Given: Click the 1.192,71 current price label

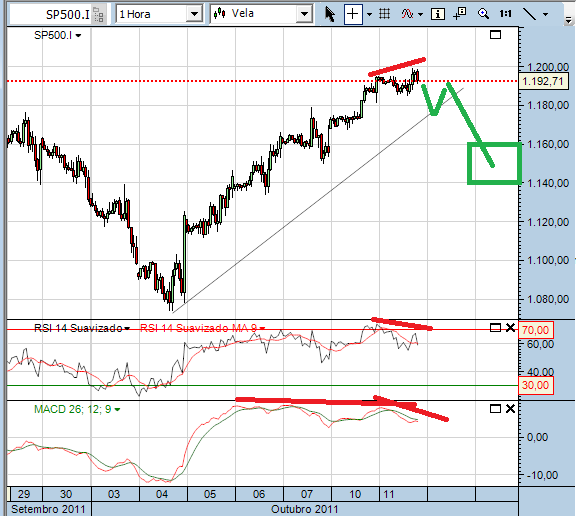Looking at the screenshot, I should pyautogui.click(x=543, y=81).
